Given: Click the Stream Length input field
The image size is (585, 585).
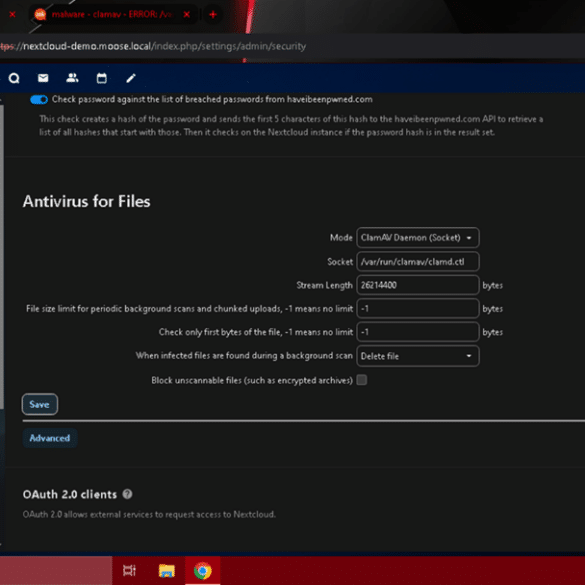Looking at the screenshot, I should coord(417,285).
